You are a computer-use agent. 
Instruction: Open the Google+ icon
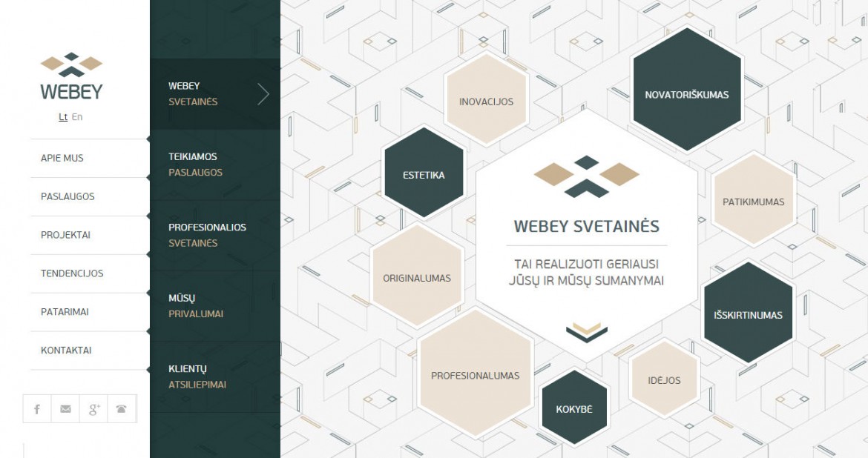[x=94, y=408]
